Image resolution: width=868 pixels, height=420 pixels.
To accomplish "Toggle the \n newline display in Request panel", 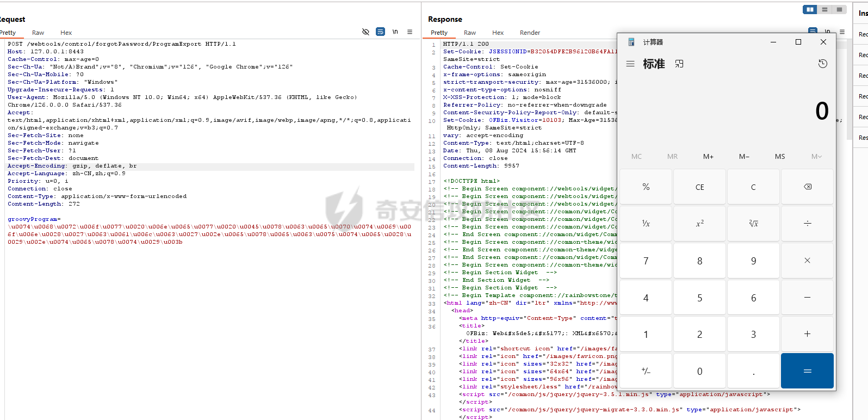I will click(x=395, y=32).
